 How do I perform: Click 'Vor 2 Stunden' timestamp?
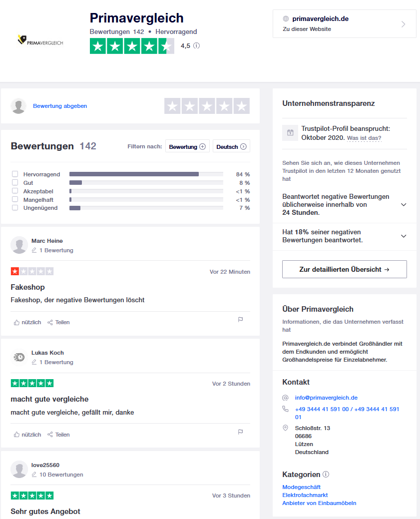[x=231, y=384]
